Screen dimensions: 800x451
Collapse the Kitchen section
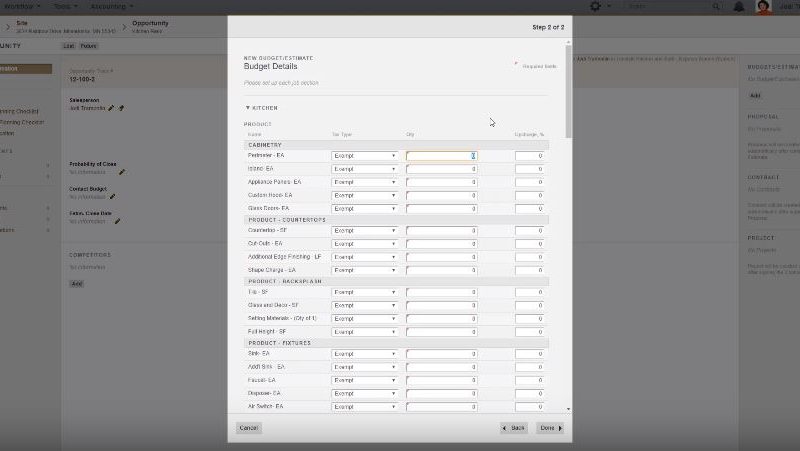(248, 107)
